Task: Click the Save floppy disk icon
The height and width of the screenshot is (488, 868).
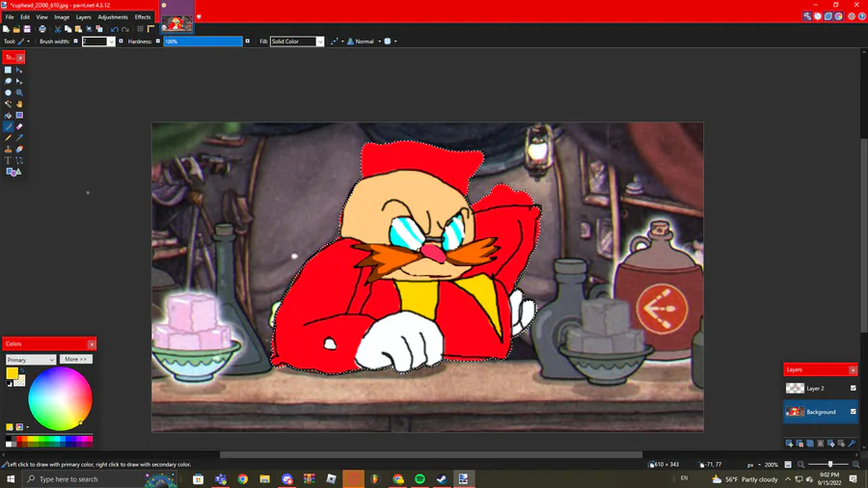Action: [27, 29]
